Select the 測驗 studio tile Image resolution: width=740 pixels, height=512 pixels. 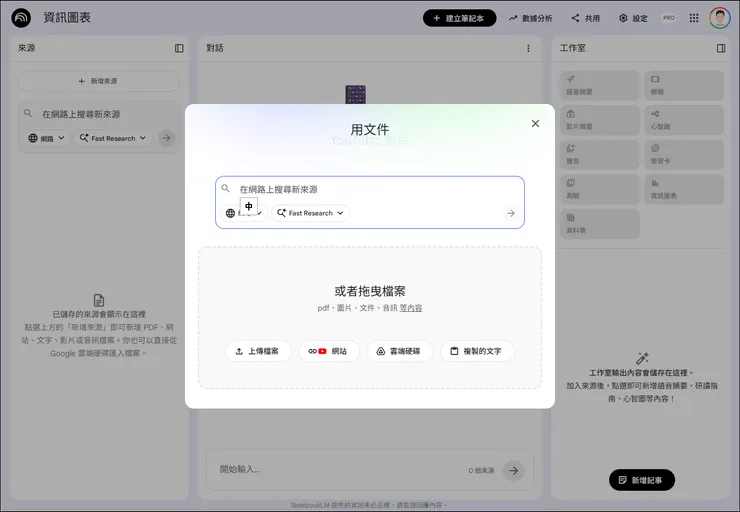tap(599, 189)
